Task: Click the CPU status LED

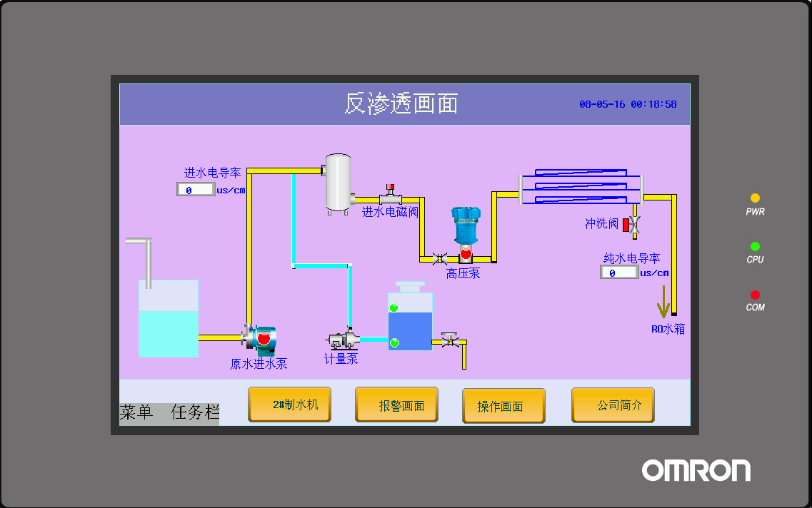Action: pos(755,246)
